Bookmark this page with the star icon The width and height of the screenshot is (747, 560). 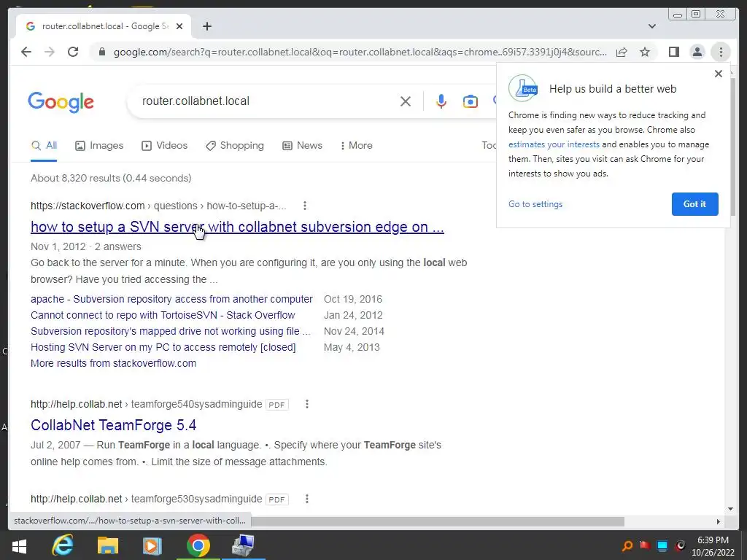(x=645, y=52)
